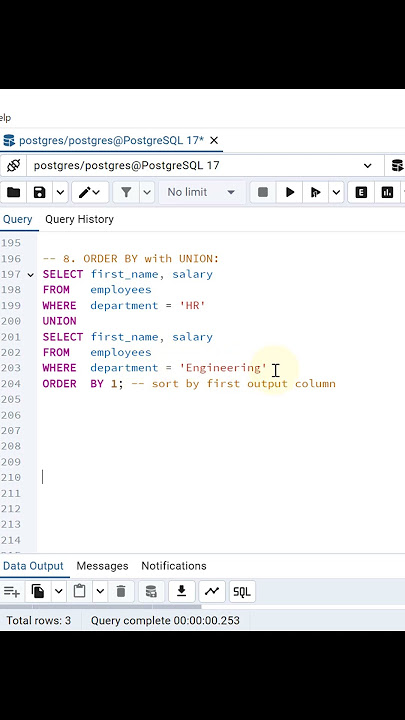The width and height of the screenshot is (405, 720).
Task: Close the postgres query tool tab
Action: coord(214,140)
